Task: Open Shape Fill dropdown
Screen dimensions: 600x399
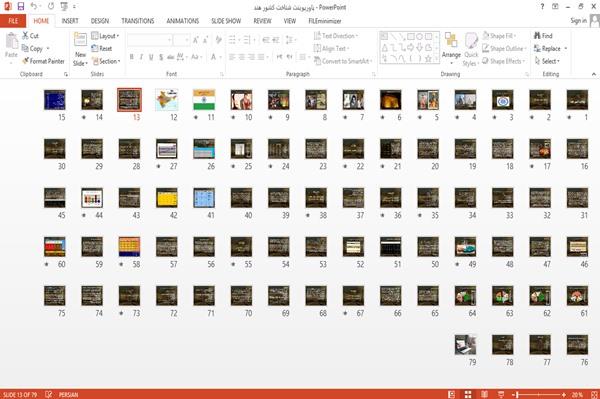Action: 499,36
